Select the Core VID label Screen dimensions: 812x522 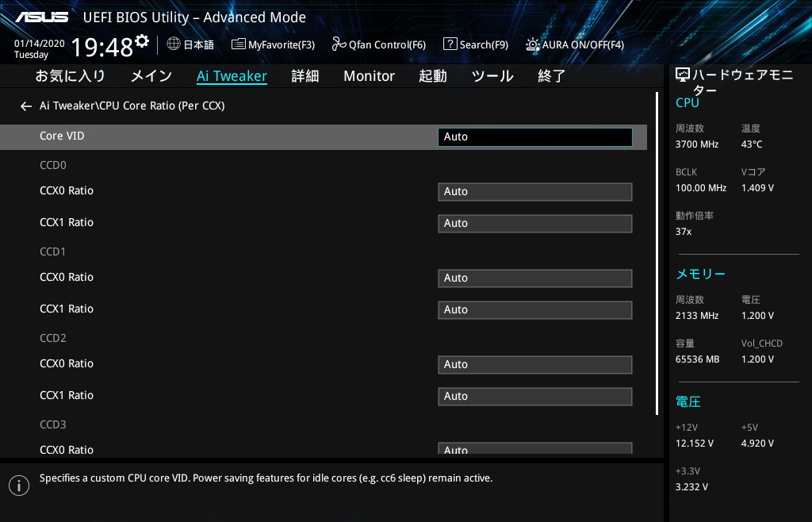tap(62, 136)
